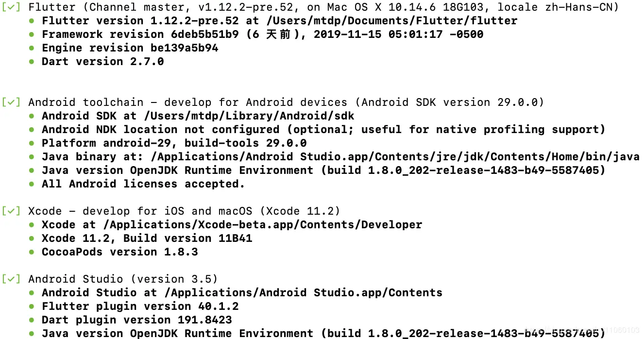
Task: Click the checkmark beside Android Studio heading
Action: click(11, 279)
